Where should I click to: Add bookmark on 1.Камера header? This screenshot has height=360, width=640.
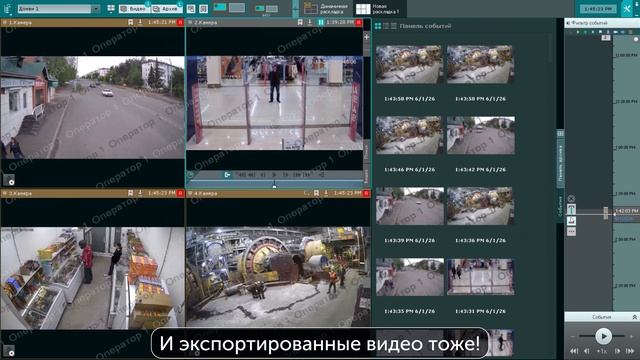pyautogui.click(x=131, y=22)
